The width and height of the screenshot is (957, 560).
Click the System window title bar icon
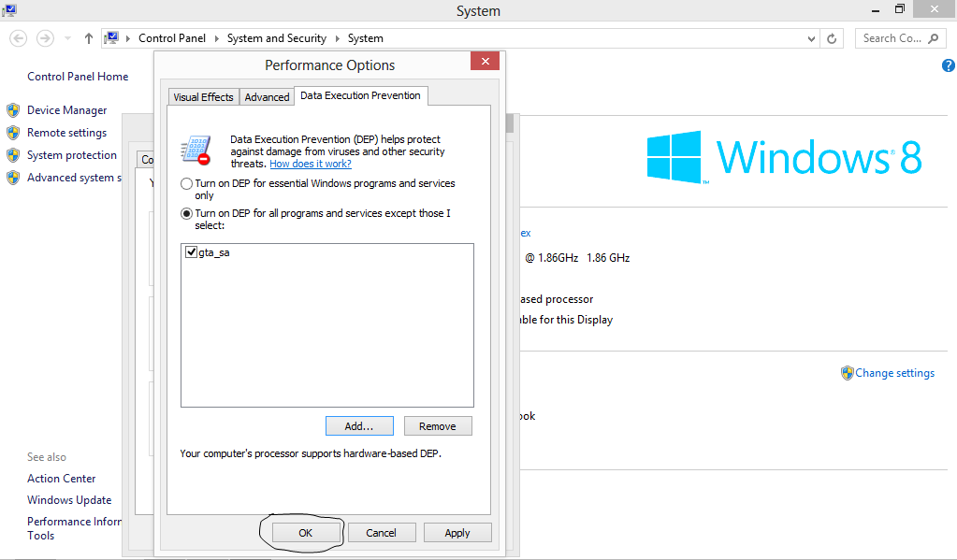coord(9,9)
